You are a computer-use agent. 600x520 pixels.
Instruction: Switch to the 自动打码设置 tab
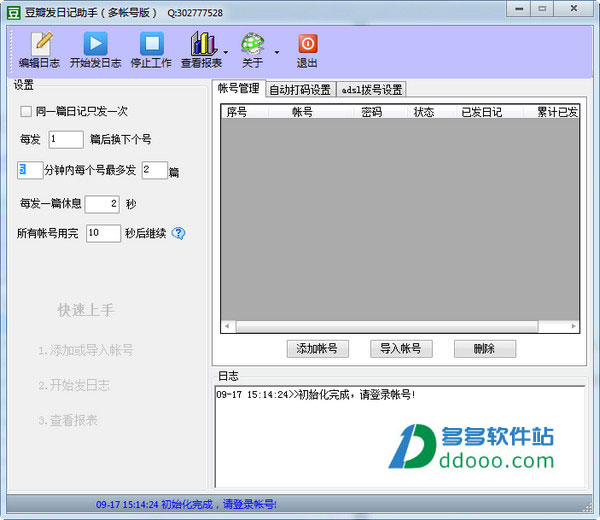pyautogui.click(x=300, y=90)
